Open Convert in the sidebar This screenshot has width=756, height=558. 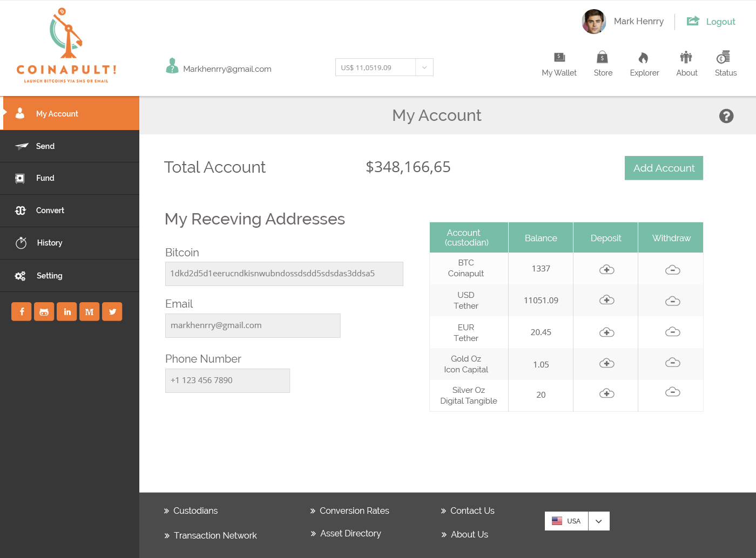coord(70,210)
